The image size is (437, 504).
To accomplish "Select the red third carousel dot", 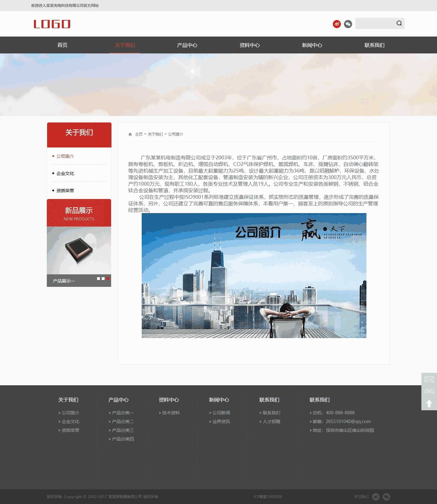I will pyautogui.click(x=108, y=278).
